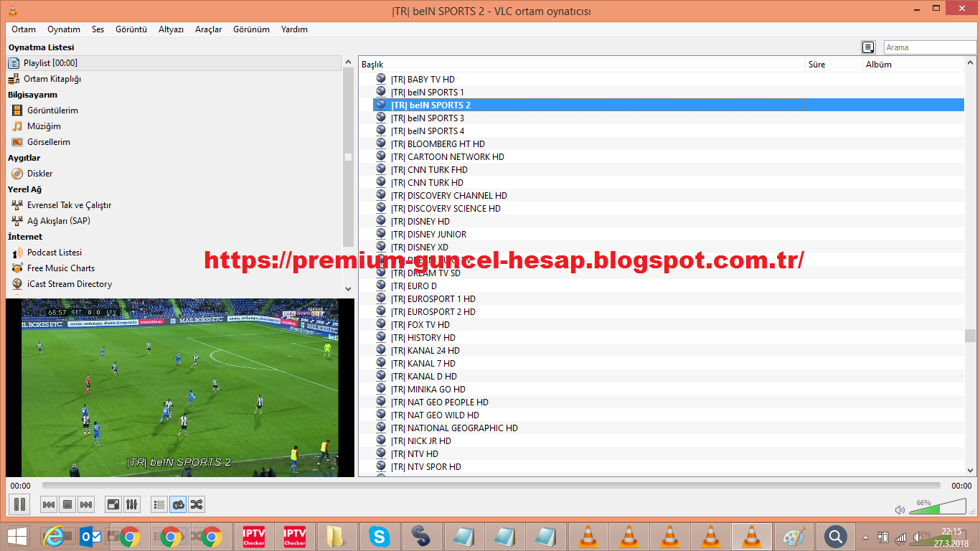Image resolution: width=980 pixels, height=551 pixels.
Task: Select Evrensel Tak ve Çalıştır
Action: (174, 205)
